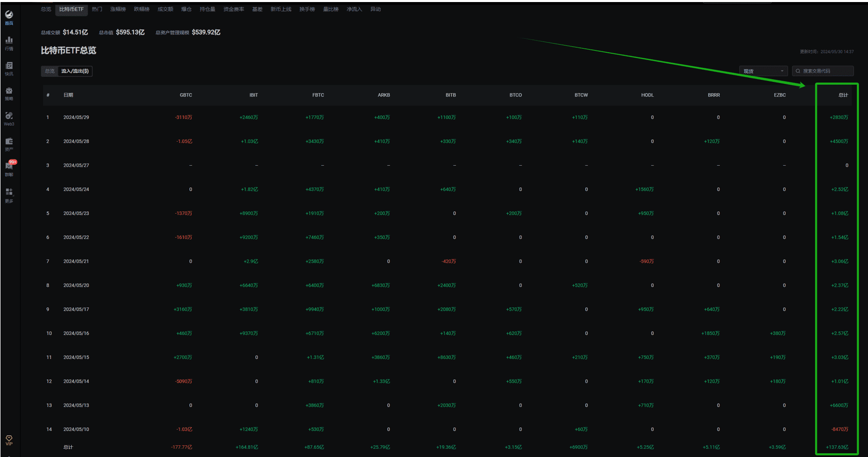Select the 2024/05/21 date row
The width and height of the screenshot is (868, 457).
76,261
